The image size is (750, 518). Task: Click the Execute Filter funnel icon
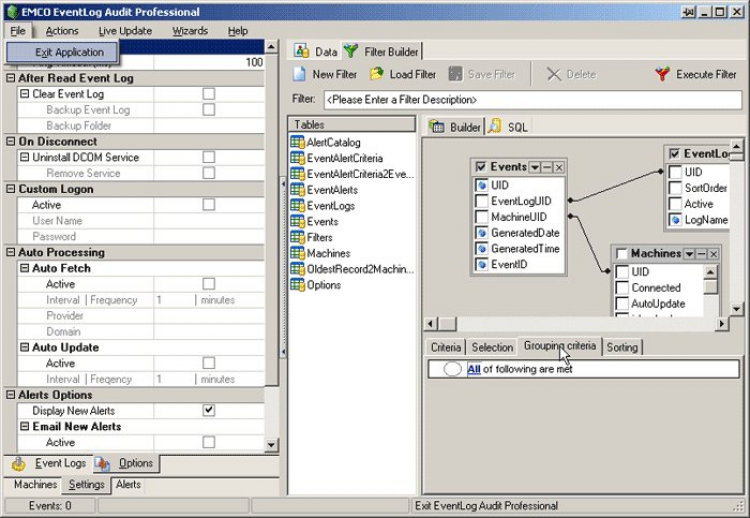(x=663, y=74)
